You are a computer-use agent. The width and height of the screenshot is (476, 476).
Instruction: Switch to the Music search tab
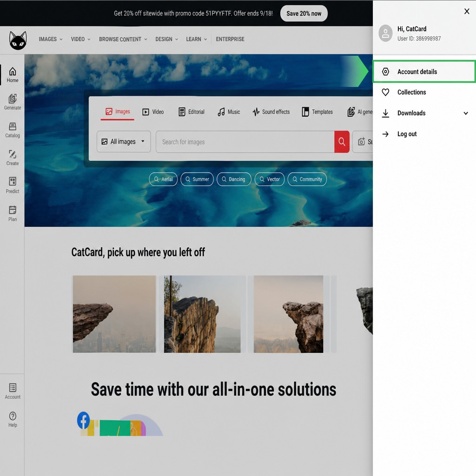pos(229,112)
